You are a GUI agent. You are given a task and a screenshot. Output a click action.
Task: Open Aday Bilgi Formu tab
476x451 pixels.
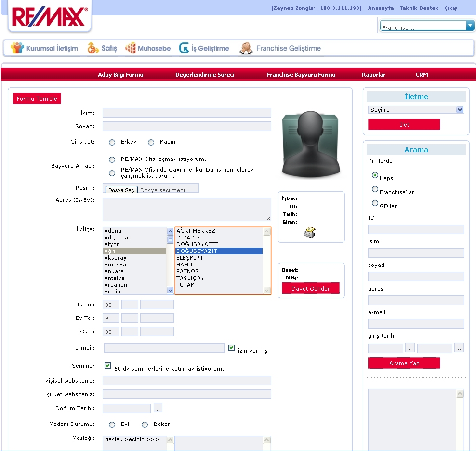tap(120, 75)
